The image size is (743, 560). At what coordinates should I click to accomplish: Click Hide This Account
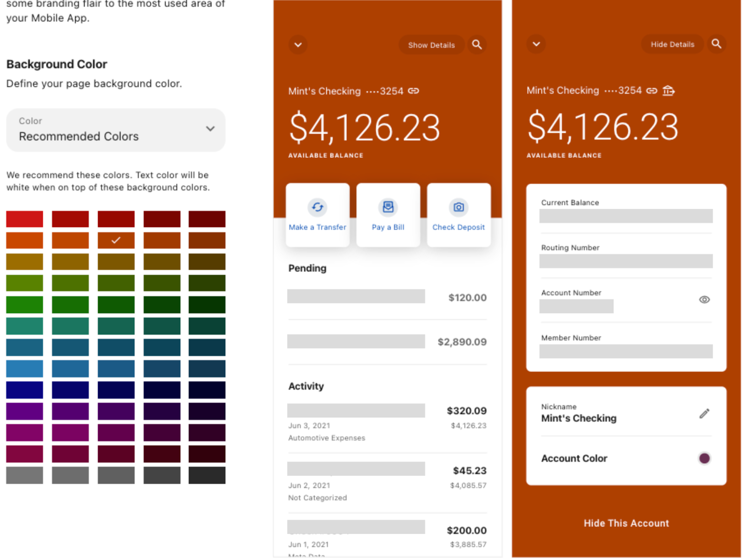(626, 523)
